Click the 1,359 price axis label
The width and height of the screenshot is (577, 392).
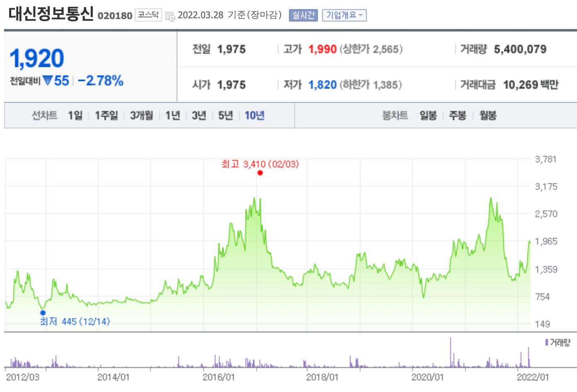546,269
